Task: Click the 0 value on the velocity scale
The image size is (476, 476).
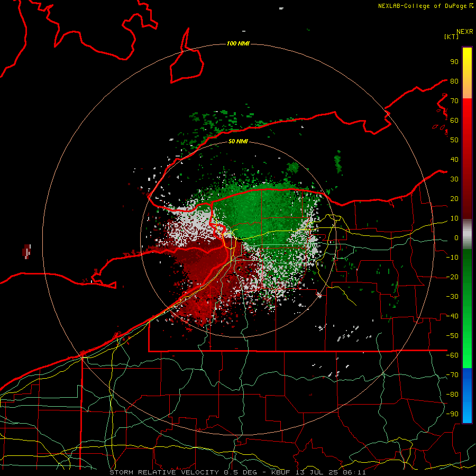Action: [456, 237]
